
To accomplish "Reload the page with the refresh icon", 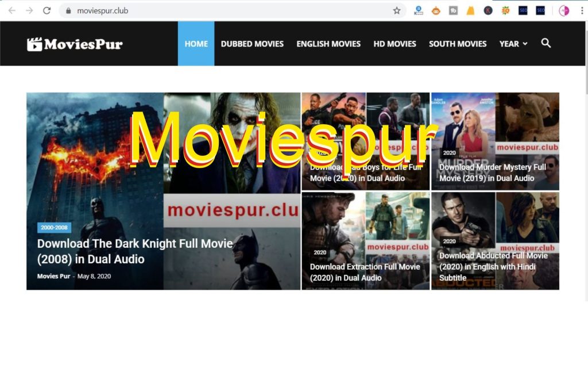I will (x=47, y=10).
